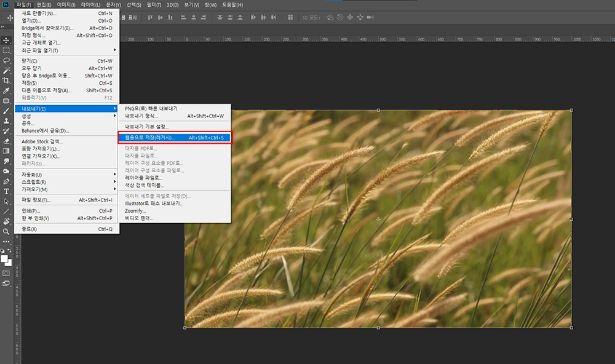Select the Pen tool
615x364 pixels.
(x=6, y=181)
